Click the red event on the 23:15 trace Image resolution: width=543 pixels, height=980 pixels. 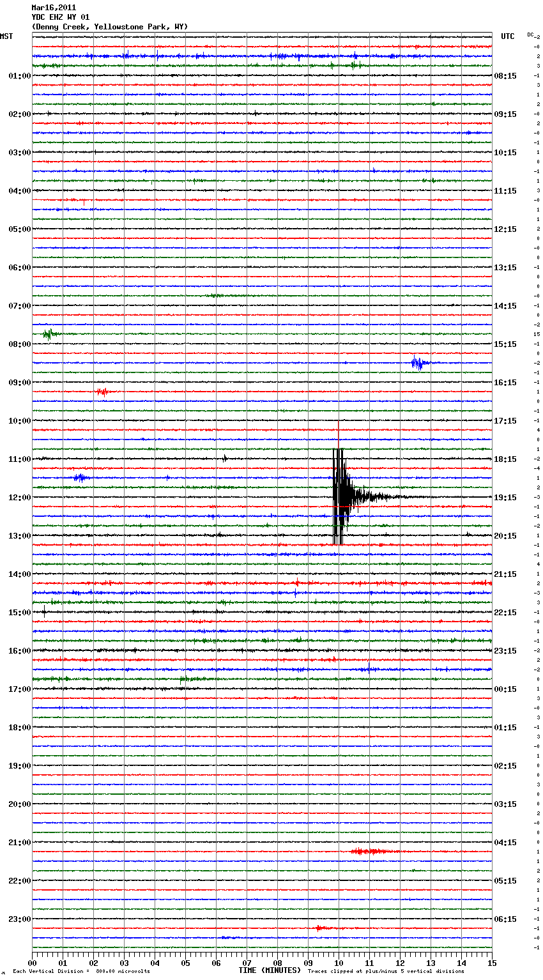coord(323,928)
